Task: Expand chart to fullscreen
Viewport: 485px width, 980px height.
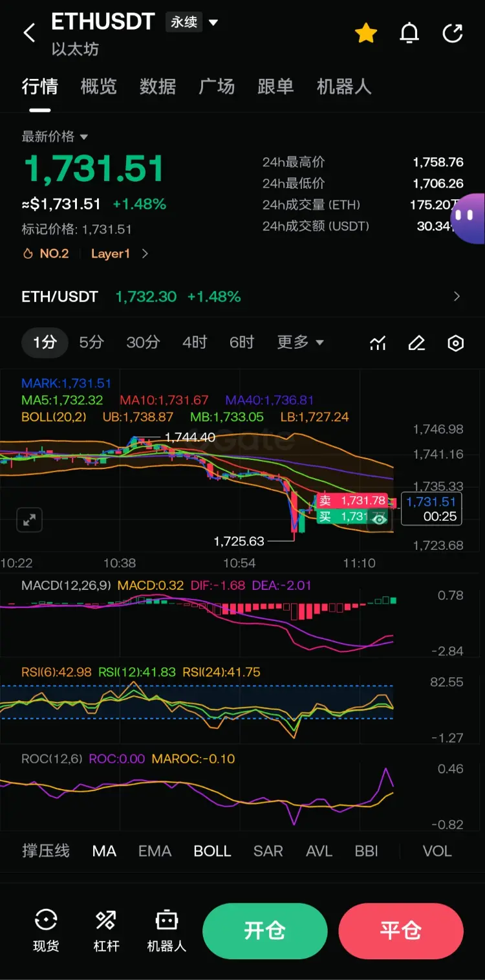Action: 29,519
